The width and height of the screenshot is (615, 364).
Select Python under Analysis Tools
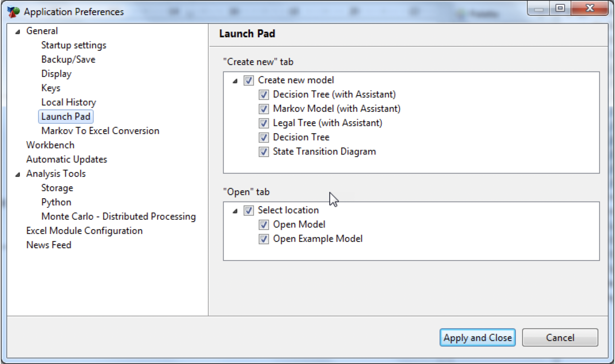(x=56, y=202)
